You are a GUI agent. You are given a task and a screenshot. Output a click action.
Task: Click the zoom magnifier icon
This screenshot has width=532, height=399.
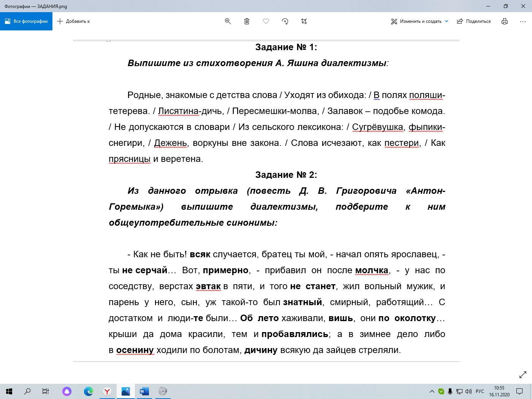click(x=228, y=21)
